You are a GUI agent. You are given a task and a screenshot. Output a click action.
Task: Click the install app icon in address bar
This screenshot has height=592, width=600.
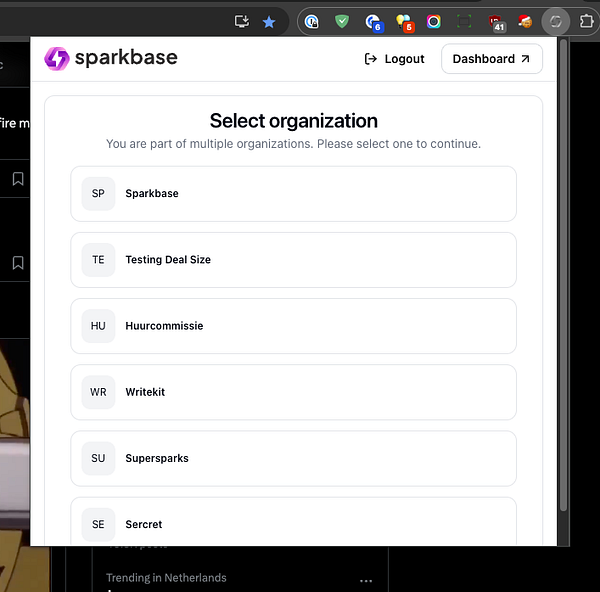[242, 21]
